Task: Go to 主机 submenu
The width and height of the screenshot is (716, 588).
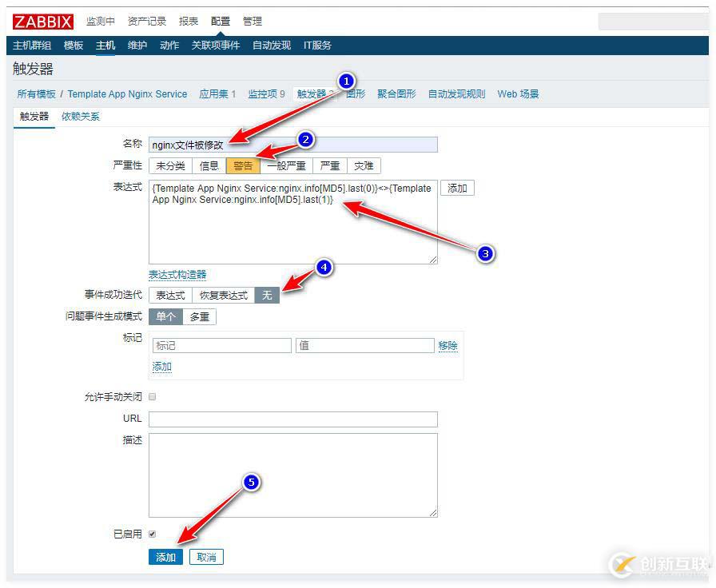Action: click(x=105, y=46)
